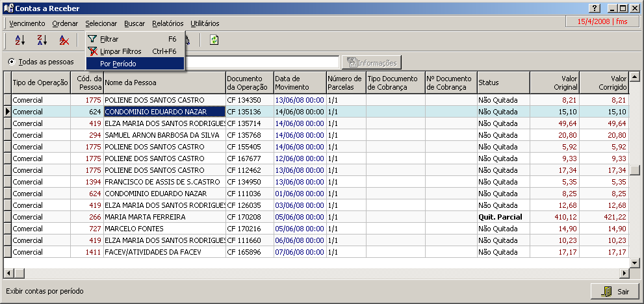Image resolution: width=644 pixels, height=304 pixels.
Task: Click the 49,64 value in Valor Original column
Action: pos(554,123)
